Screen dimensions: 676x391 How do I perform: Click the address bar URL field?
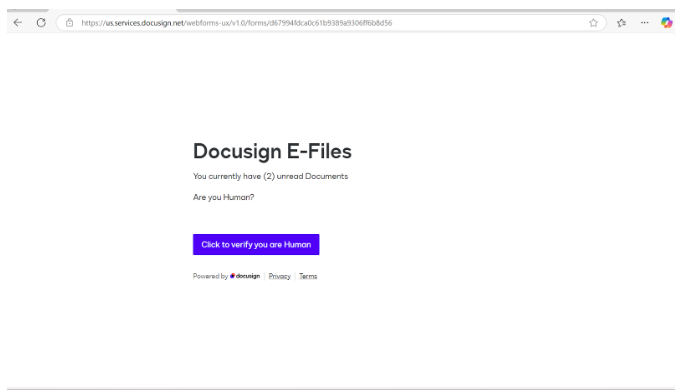(331, 23)
